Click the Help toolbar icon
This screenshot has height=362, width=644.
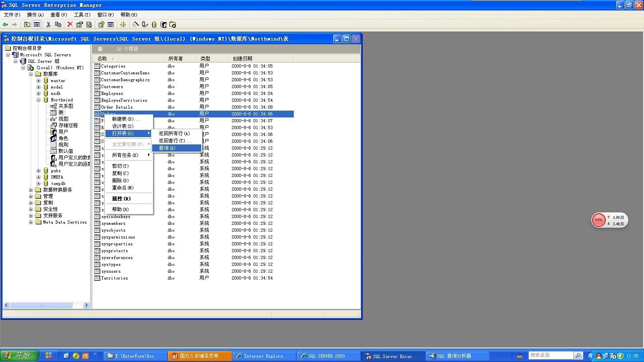coord(101,25)
